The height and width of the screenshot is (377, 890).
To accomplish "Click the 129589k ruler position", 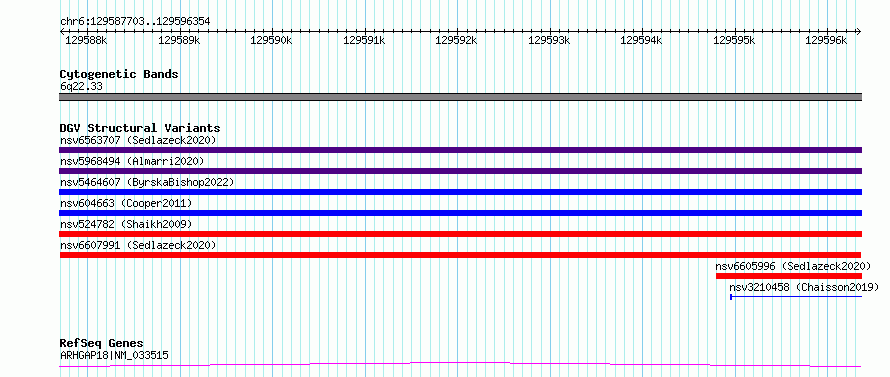I will tap(179, 40).
